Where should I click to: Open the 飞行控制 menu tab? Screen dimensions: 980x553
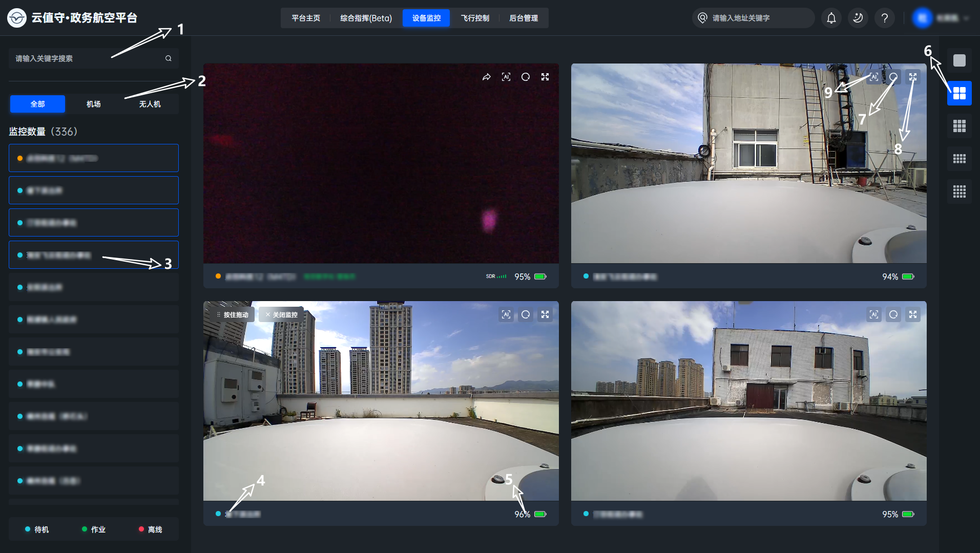[x=475, y=18]
